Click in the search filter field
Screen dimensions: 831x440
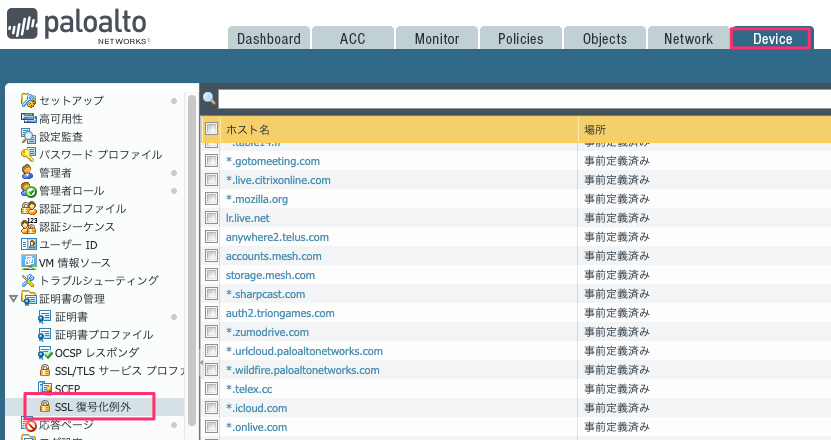point(525,99)
